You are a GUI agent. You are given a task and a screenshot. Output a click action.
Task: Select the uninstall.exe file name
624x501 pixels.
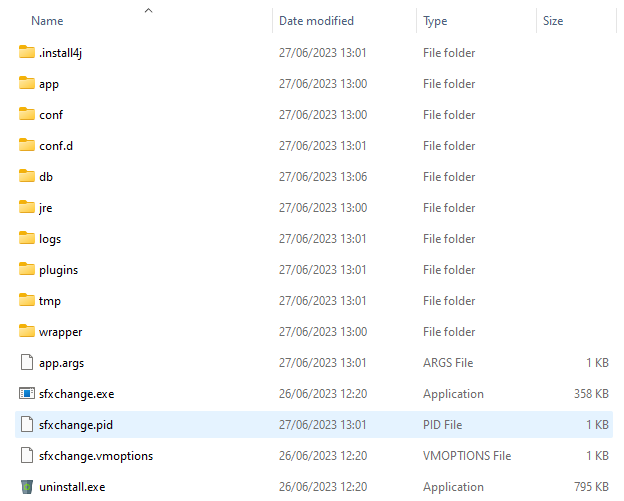coord(72,487)
